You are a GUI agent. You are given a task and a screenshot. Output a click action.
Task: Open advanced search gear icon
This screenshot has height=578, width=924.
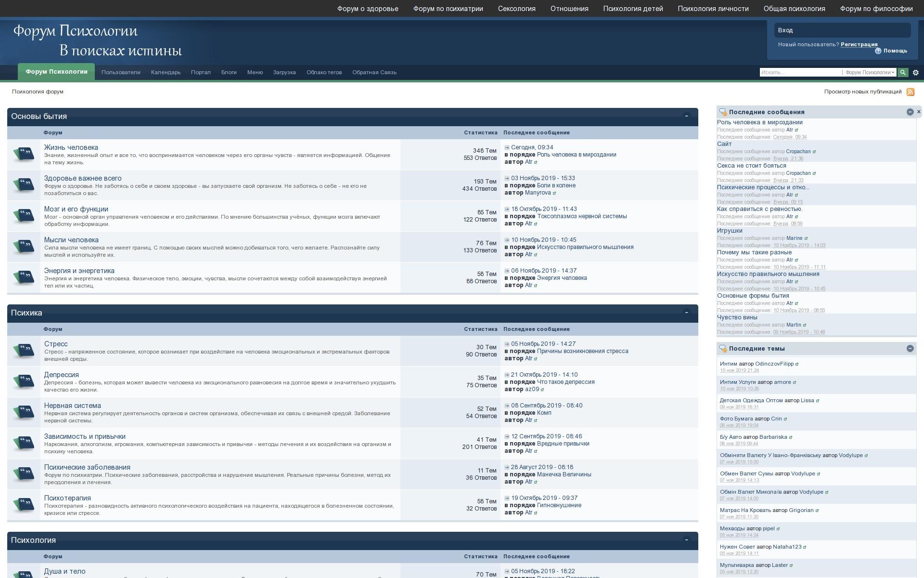(916, 73)
